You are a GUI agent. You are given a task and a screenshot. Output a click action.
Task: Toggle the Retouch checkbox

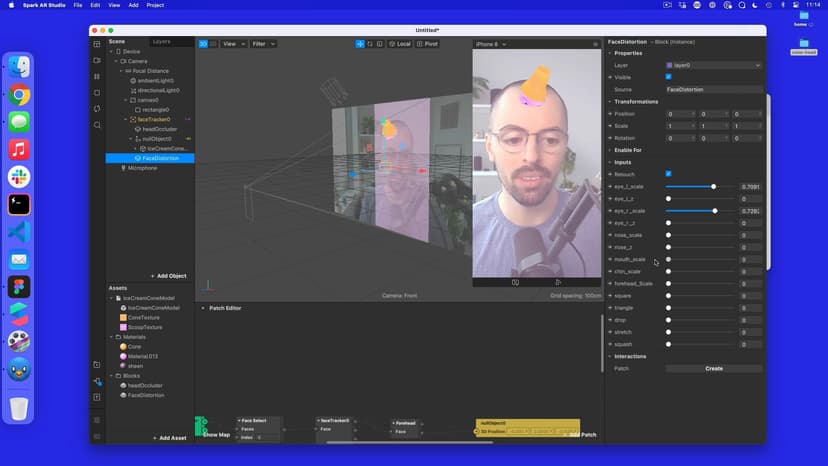point(669,174)
